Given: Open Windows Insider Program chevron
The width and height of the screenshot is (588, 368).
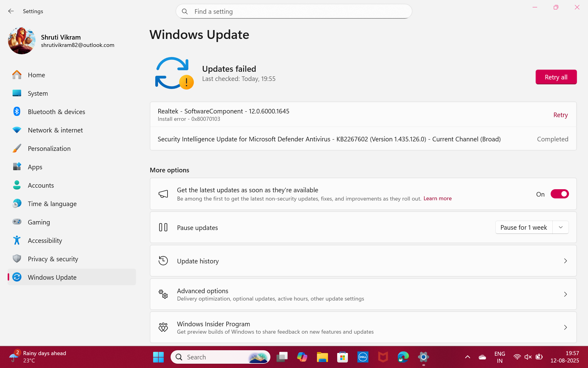Looking at the screenshot, I should point(565,328).
